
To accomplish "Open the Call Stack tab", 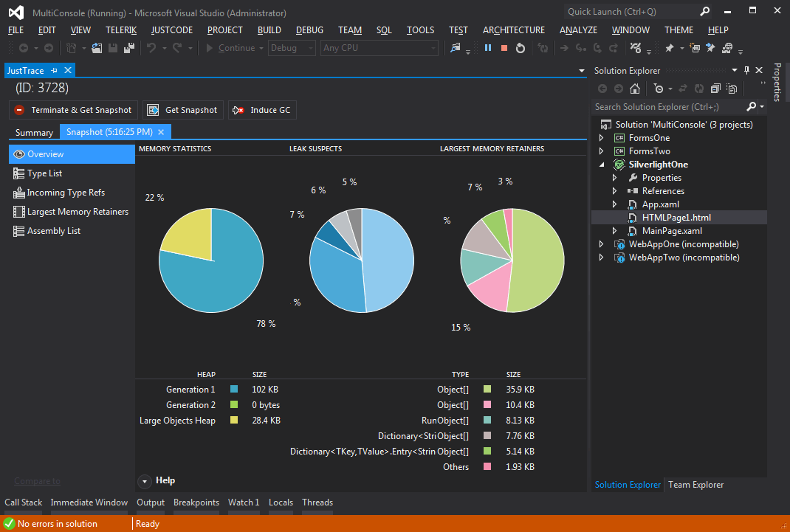I will 23,502.
